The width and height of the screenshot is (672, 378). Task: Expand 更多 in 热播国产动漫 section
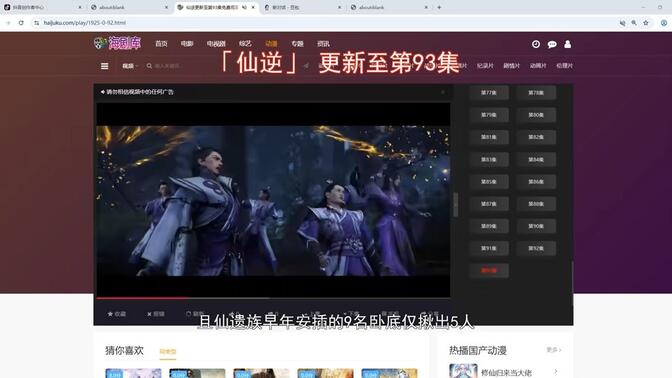(554, 350)
